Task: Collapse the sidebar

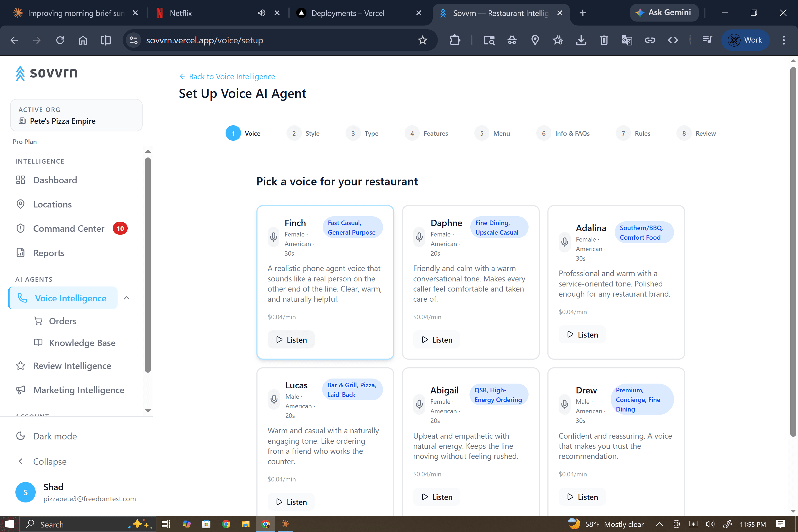Action: point(49,462)
